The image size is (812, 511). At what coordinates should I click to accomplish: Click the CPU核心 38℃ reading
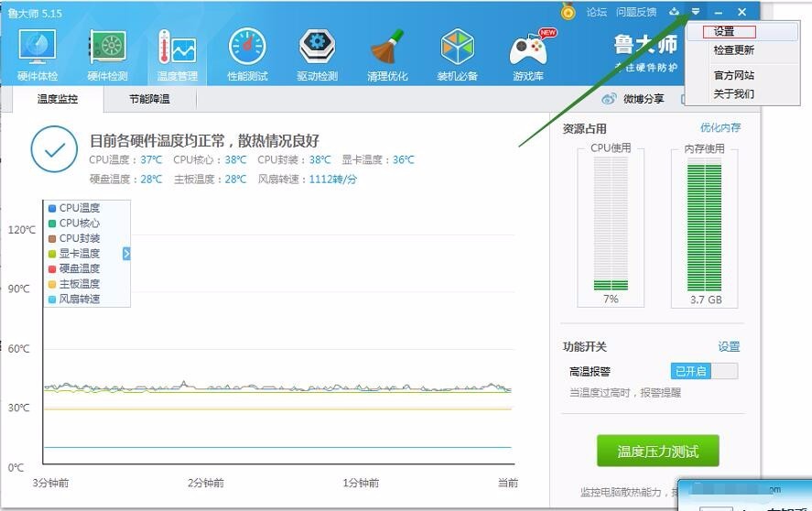pos(210,159)
